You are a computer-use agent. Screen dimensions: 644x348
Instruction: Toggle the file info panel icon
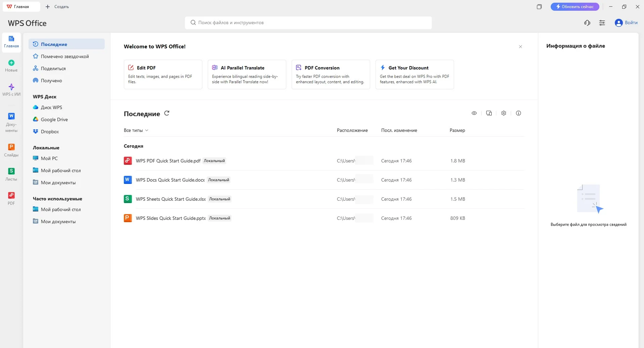coord(518,113)
